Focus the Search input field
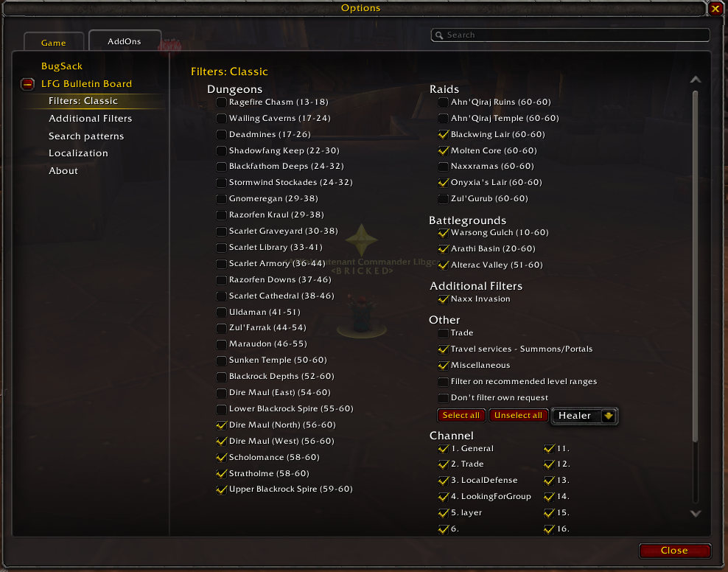Screen dimensions: 728x572 [570, 35]
